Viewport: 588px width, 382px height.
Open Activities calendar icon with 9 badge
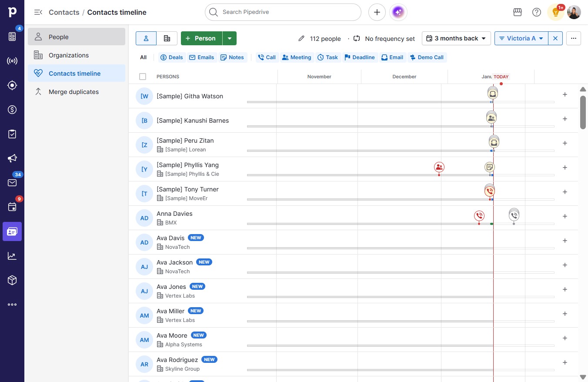click(12, 207)
